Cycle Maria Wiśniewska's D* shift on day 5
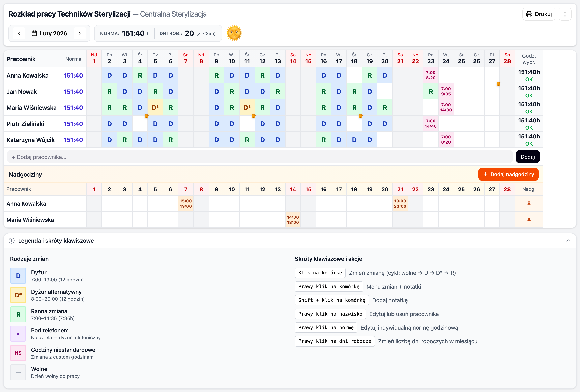Viewport: 580px width, 392px height. pos(155,107)
